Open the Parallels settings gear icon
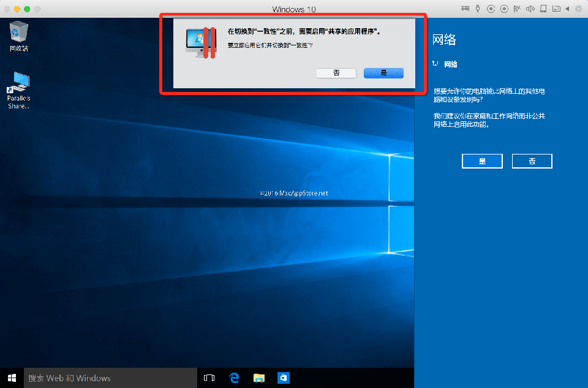Screen dimensions: 588x388 pyautogui.click(x=579, y=9)
